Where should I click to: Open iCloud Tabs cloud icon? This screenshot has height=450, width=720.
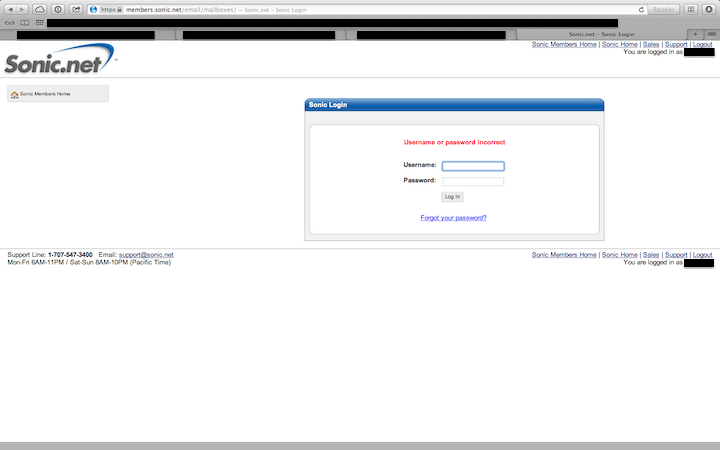(x=40, y=9)
